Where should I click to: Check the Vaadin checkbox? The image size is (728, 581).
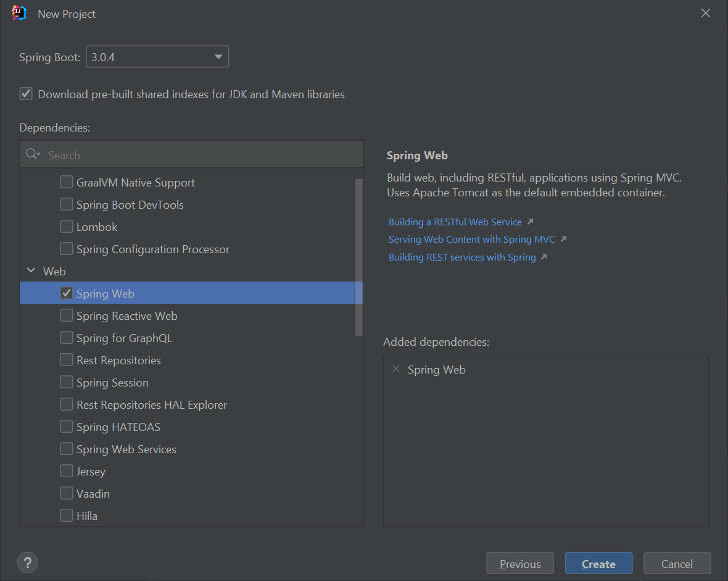(67, 493)
